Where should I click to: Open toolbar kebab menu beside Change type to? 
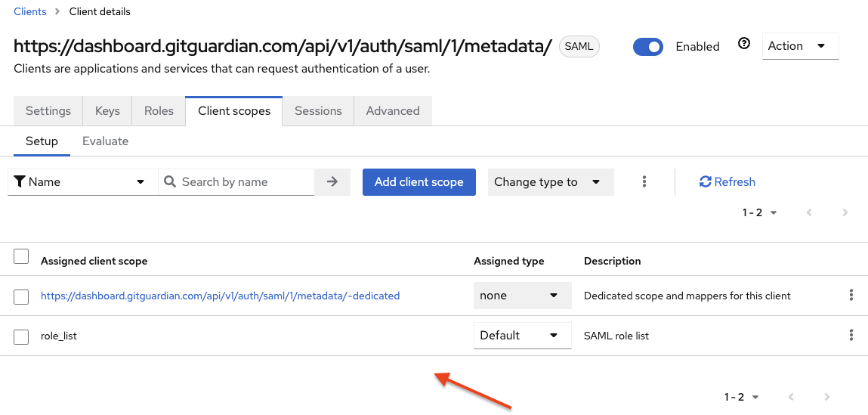tap(644, 181)
